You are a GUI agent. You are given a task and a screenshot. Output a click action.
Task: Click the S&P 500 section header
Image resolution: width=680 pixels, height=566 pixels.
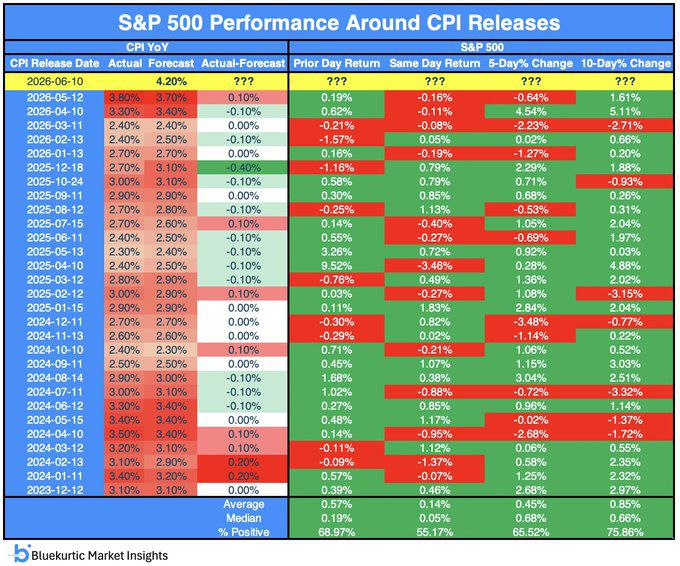pyautogui.click(x=482, y=47)
